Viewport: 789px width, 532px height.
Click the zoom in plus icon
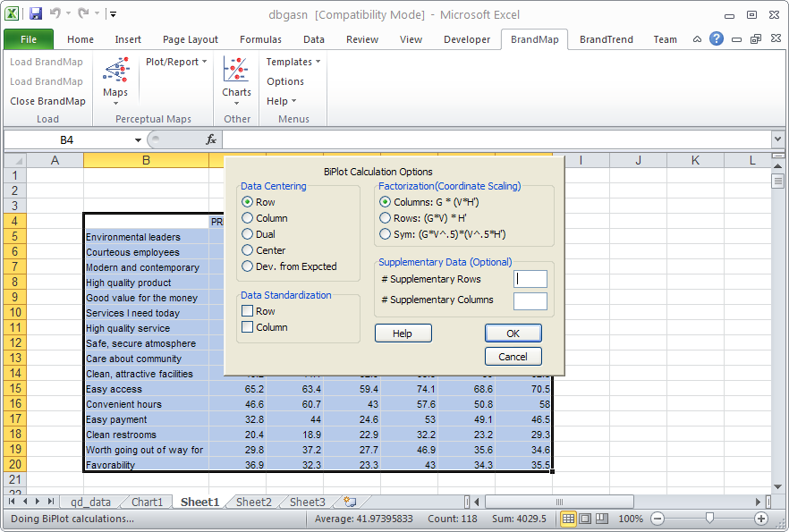[x=761, y=519]
